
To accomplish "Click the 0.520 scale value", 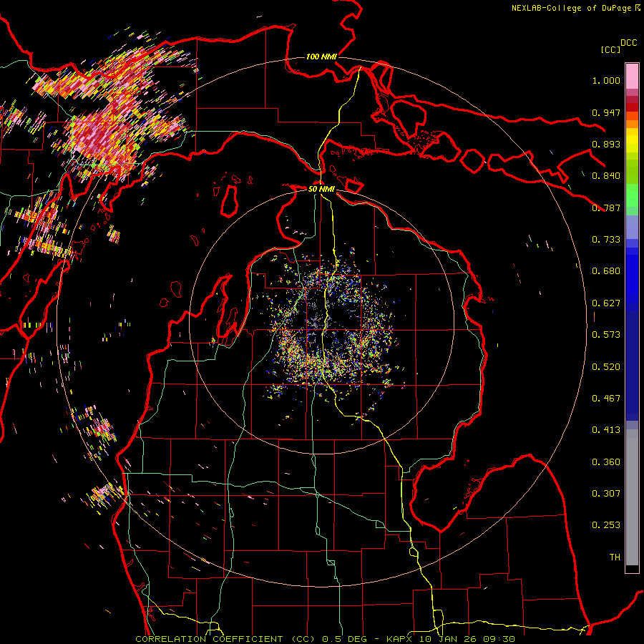I will pyautogui.click(x=606, y=367).
